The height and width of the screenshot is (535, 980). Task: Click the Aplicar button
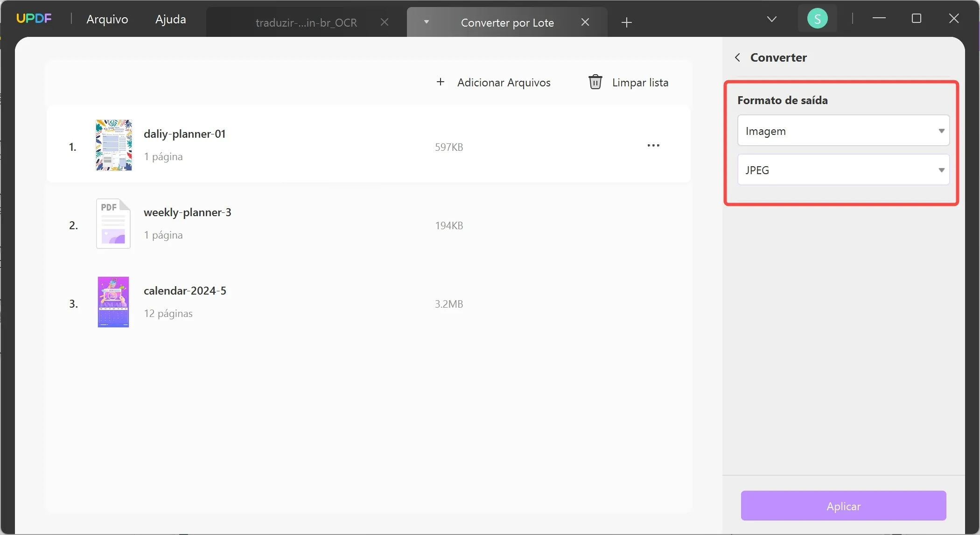pyautogui.click(x=844, y=506)
